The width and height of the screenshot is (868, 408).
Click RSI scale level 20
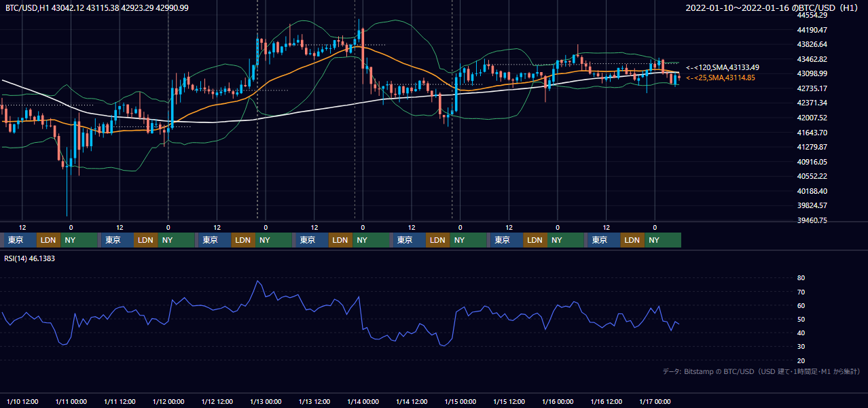801,360
